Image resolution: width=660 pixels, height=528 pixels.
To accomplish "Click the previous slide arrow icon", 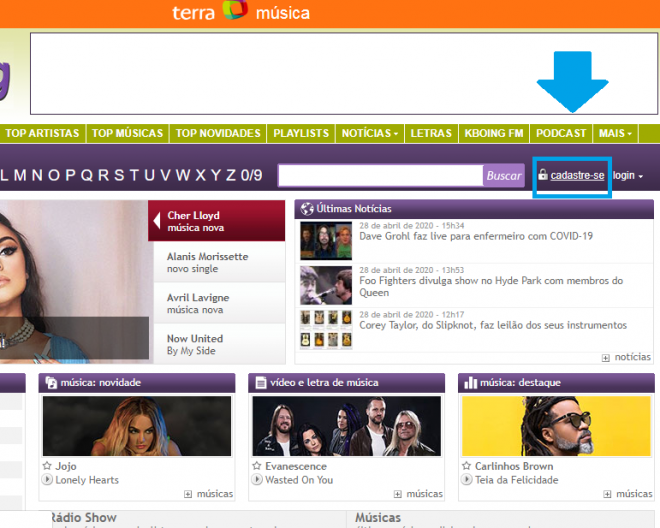I will coord(157,221).
